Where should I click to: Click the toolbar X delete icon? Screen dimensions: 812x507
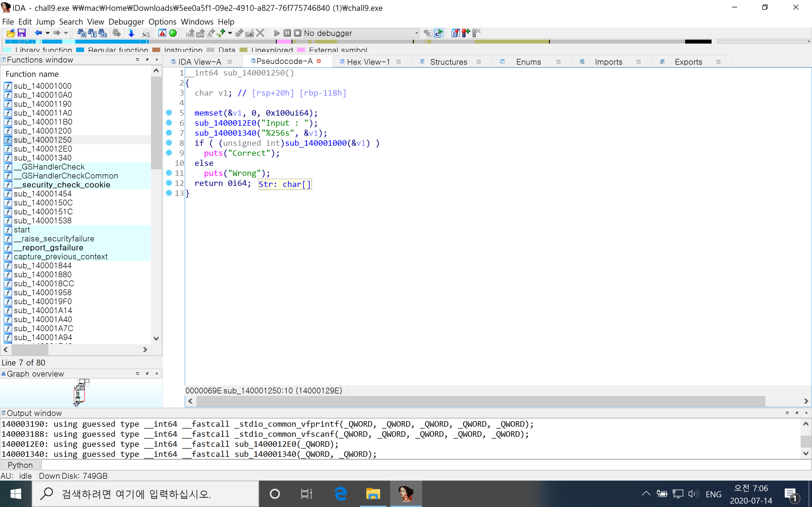260,33
